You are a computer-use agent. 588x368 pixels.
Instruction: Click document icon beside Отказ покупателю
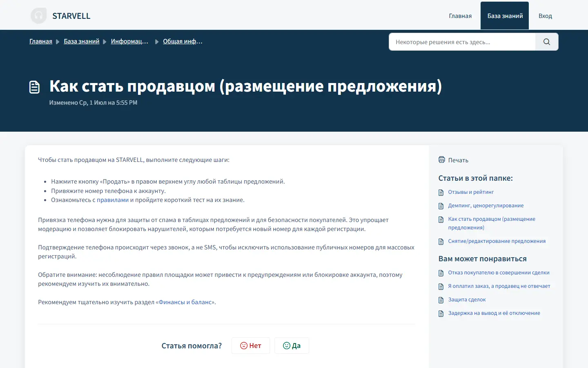tap(441, 273)
